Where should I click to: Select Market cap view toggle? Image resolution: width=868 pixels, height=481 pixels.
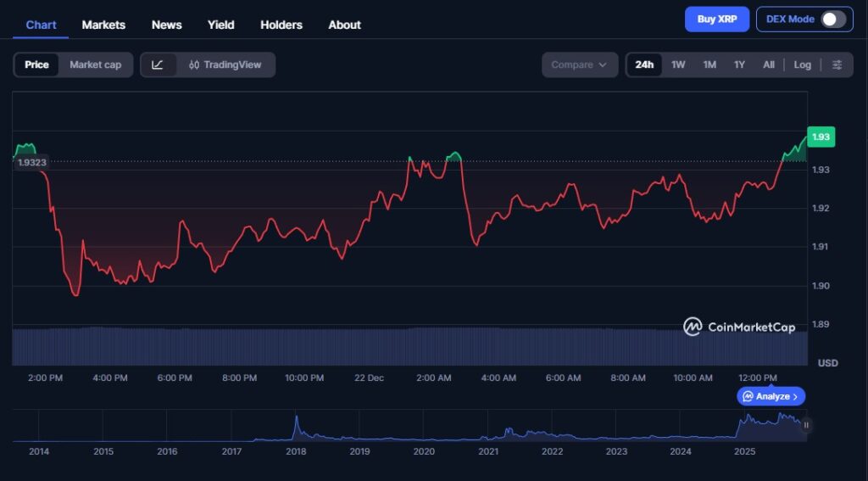(95, 64)
